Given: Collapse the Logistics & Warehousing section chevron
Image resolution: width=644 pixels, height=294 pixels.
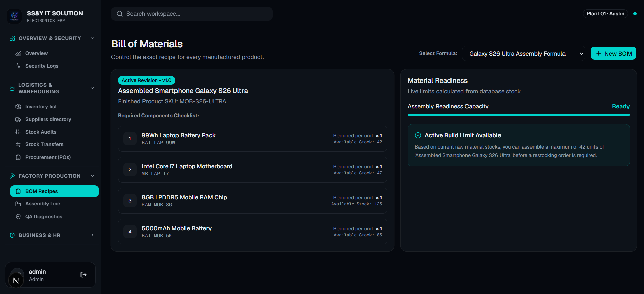Looking at the screenshot, I should (x=93, y=88).
